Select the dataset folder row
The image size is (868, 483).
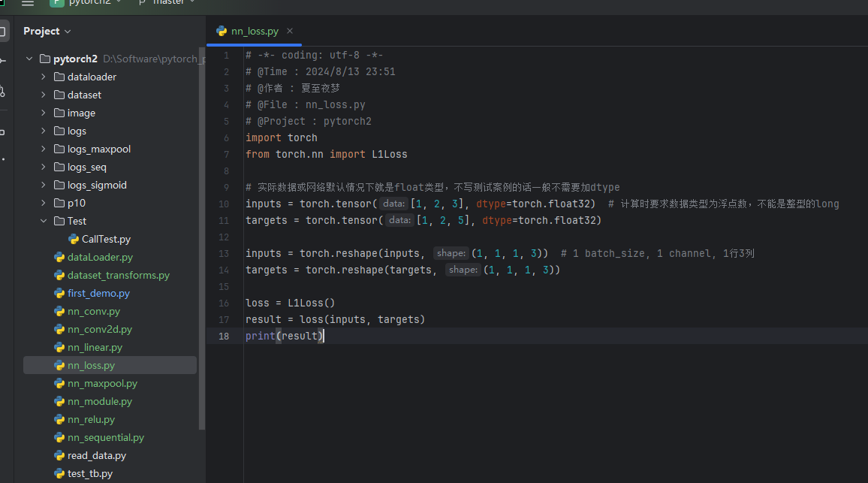pos(110,95)
